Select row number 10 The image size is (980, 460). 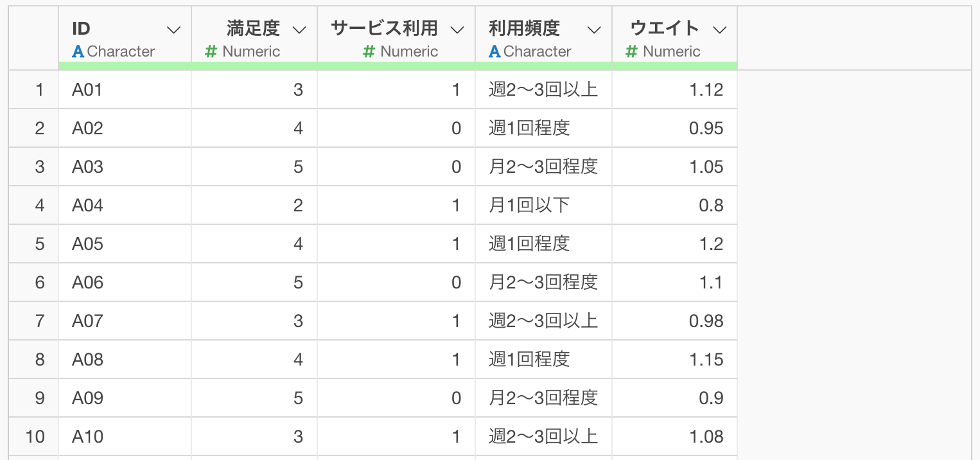35,437
